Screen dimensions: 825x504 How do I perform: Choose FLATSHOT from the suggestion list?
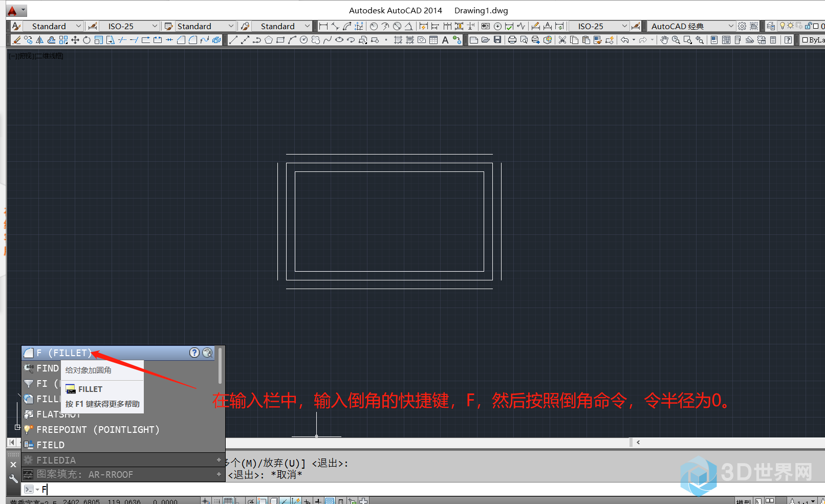point(58,414)
